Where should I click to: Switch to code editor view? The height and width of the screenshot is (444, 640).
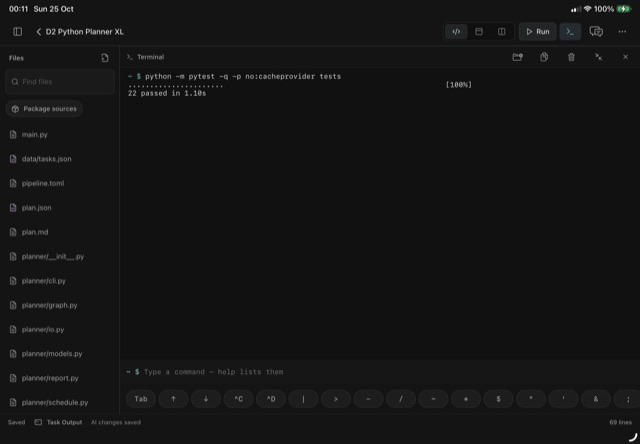pyautogui.click(x=456, y=32)
